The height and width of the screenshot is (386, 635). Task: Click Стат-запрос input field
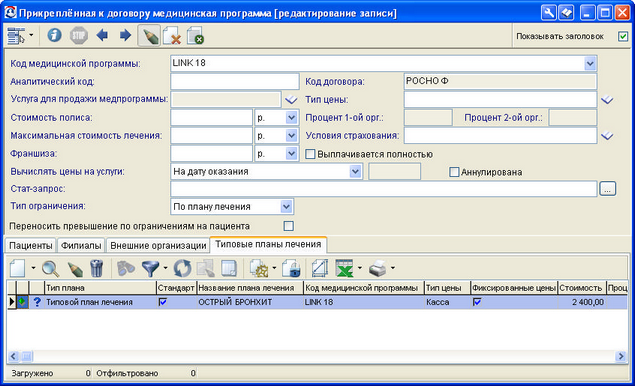click(384, 189)
